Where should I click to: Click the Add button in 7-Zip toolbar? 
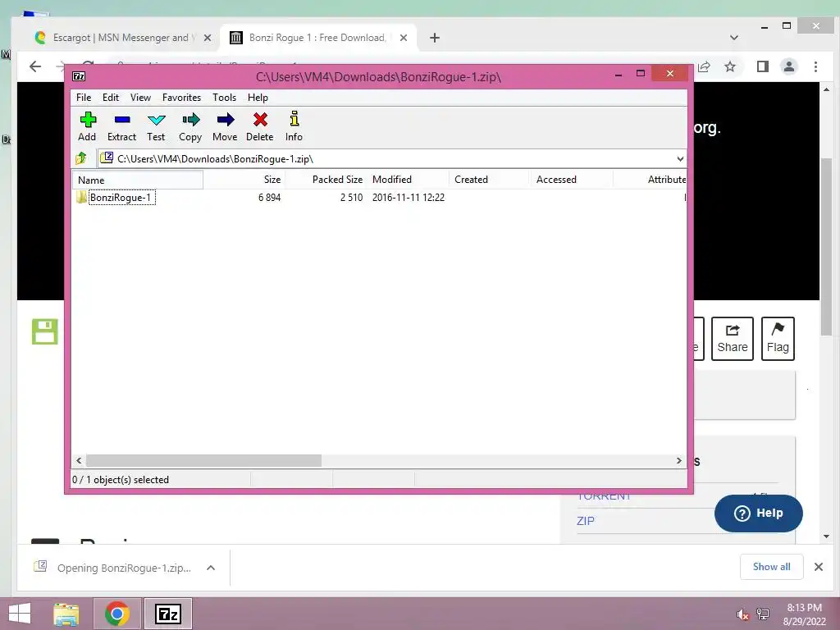point(87,126)
